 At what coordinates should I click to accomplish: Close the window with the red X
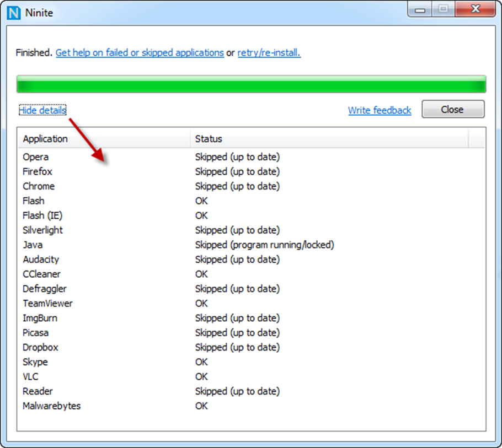tap(476, 9)
